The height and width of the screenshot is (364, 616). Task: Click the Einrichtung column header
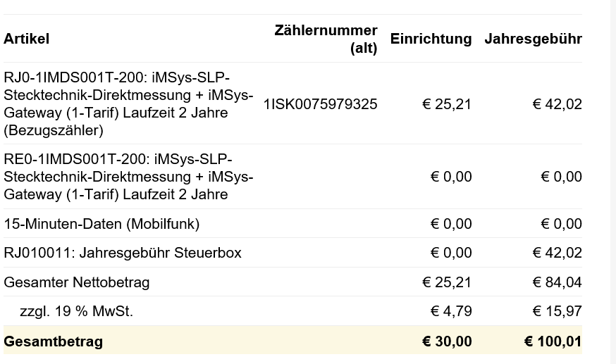tap(431, 39)
